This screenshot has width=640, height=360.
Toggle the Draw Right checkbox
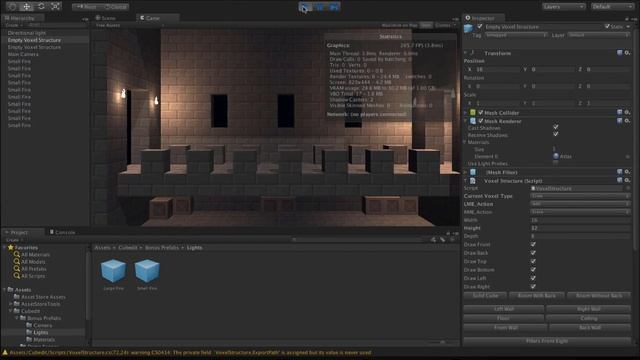(533, 287)
